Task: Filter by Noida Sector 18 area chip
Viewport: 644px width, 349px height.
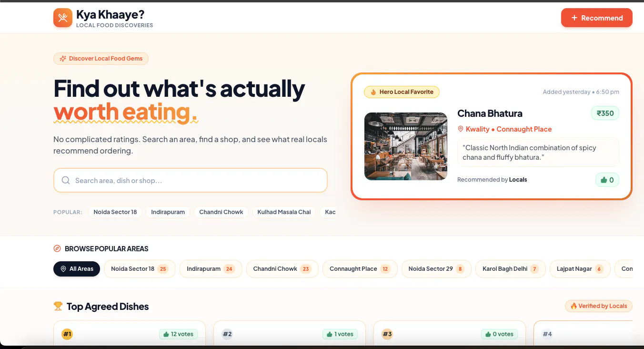Action: (140, 269)
